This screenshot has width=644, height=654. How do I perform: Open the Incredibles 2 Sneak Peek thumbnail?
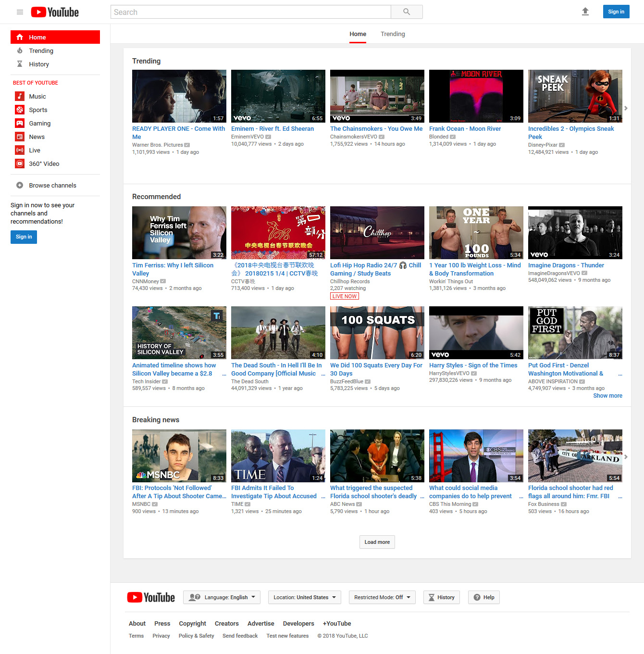[x=575, y=96]
